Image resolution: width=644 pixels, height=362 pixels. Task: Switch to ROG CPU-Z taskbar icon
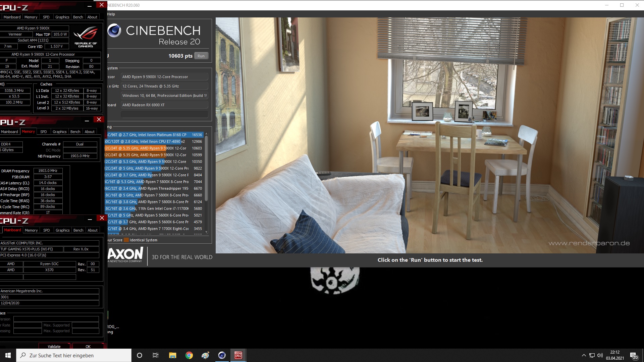[x=238, y=355]
